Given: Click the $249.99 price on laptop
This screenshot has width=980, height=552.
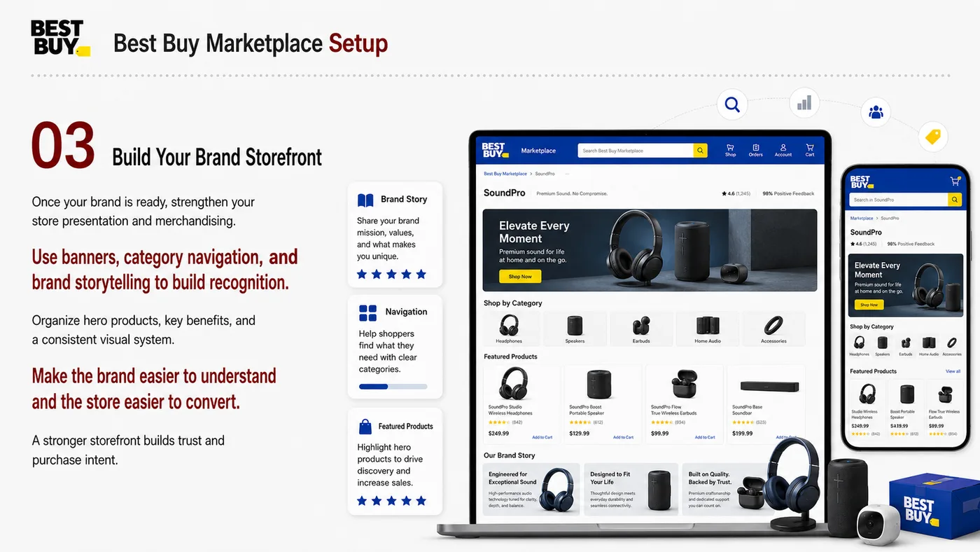Looking at the screenshot, I should coord(498,434).
